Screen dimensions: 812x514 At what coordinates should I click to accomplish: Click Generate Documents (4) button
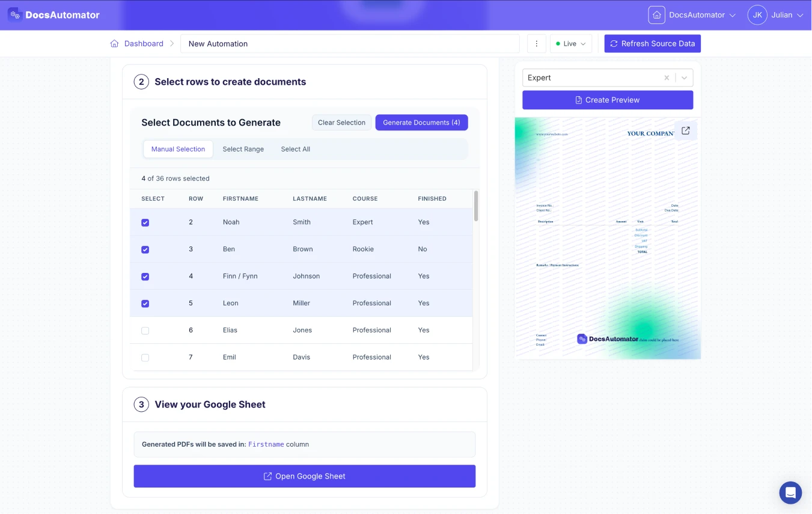[421, 123]
